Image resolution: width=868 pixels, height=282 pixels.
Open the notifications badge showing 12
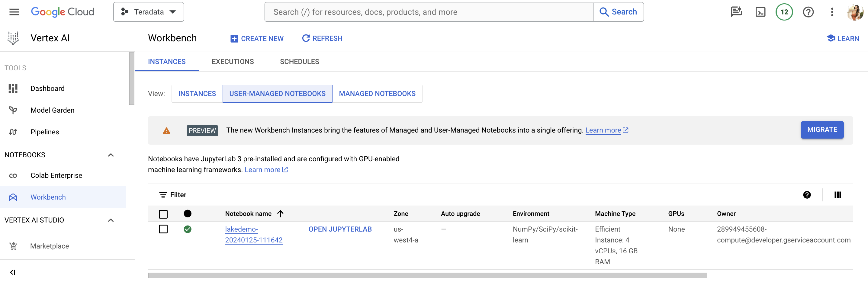784,12
